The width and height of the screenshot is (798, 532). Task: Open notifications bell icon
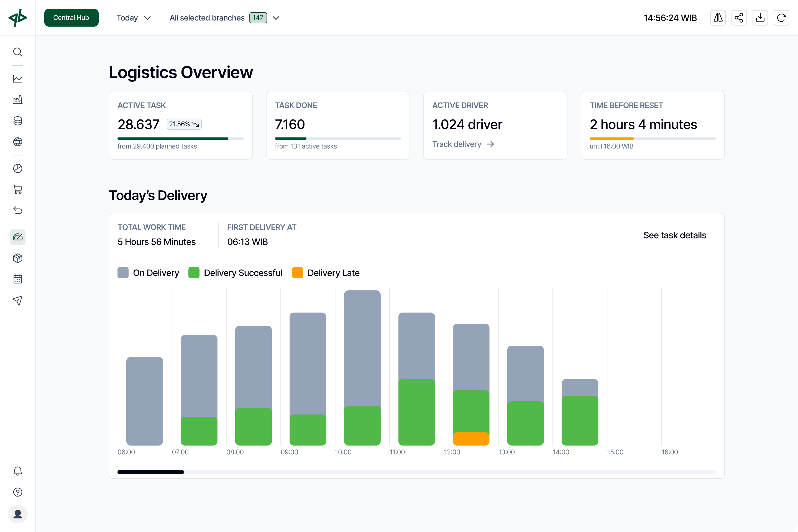[18, 471]
